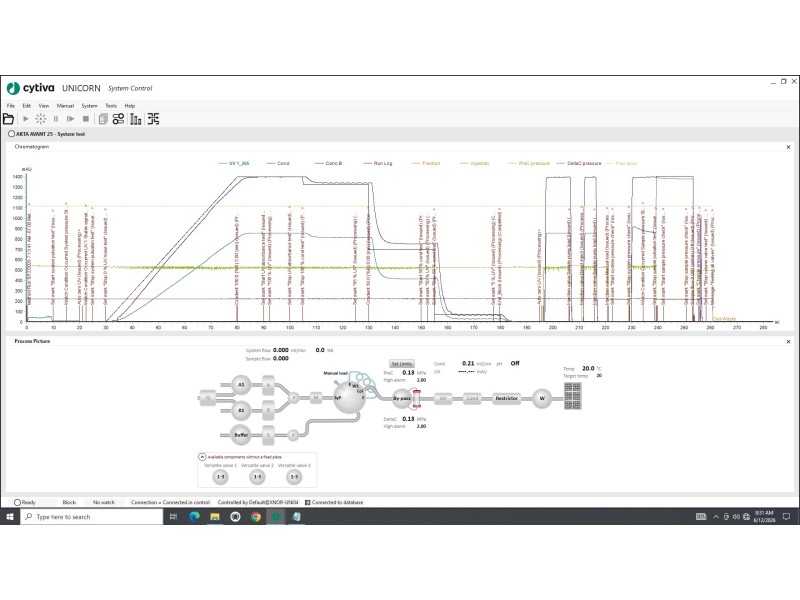The image size is (800, 600).
Task: Open the View menu
Action: pos(44,106)
